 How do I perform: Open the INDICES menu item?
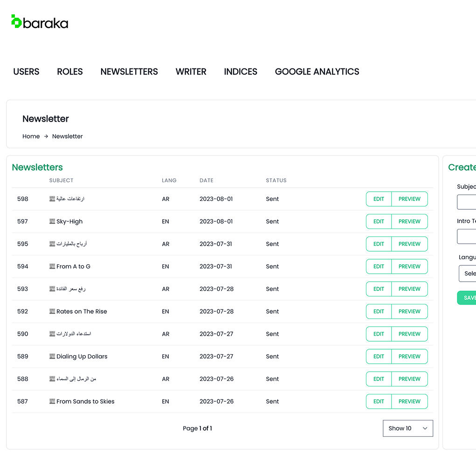point(241,72)
